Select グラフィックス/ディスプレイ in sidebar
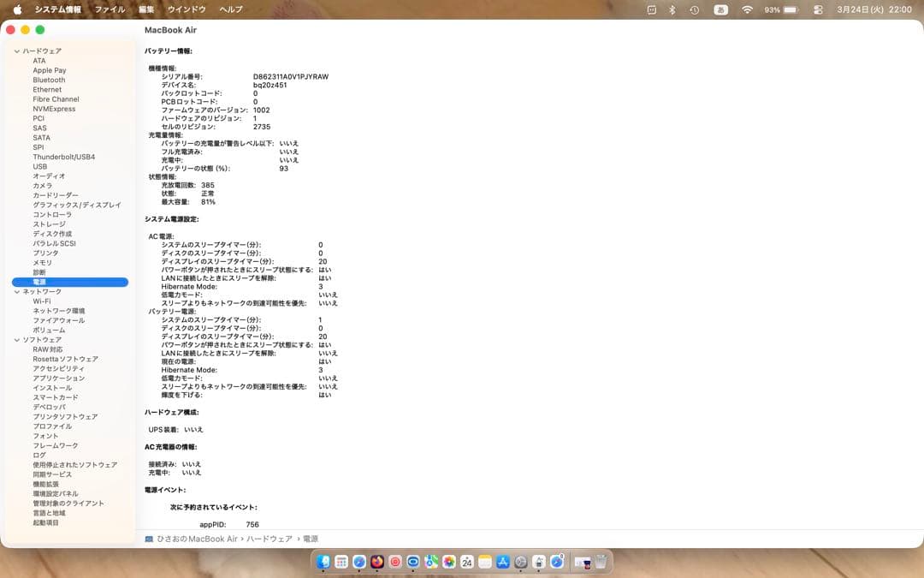The width and height of the screenshot is (924, 578). (x=77, y=206)
